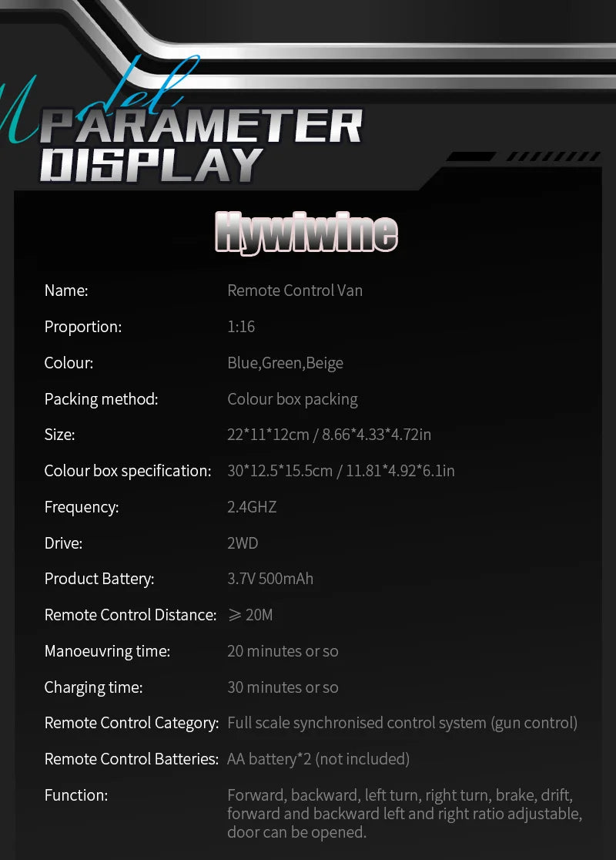Click the Function description paragraph
The image size is (616, 860).
404,814
